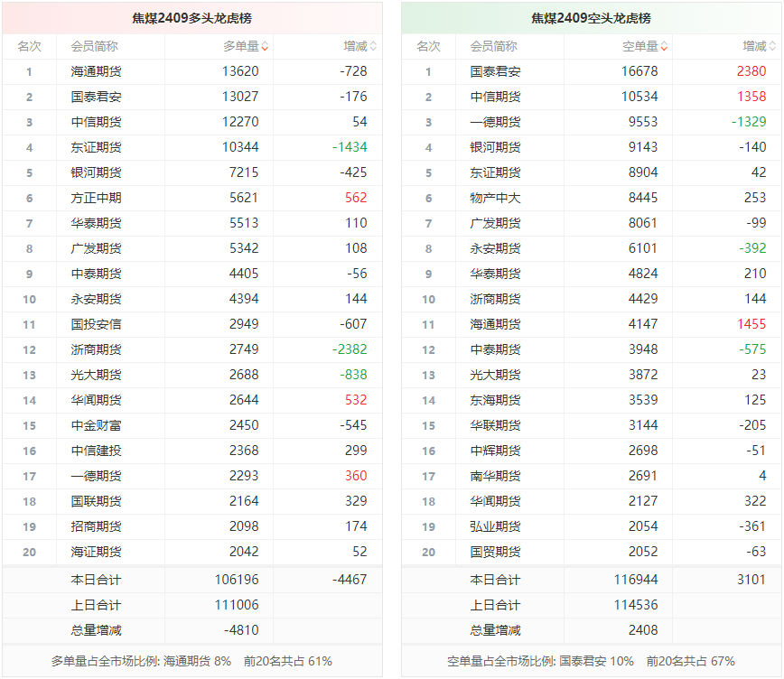Select 中信建投 member name
The height and width of the screenshot is (679, 784).
point(96,451)
